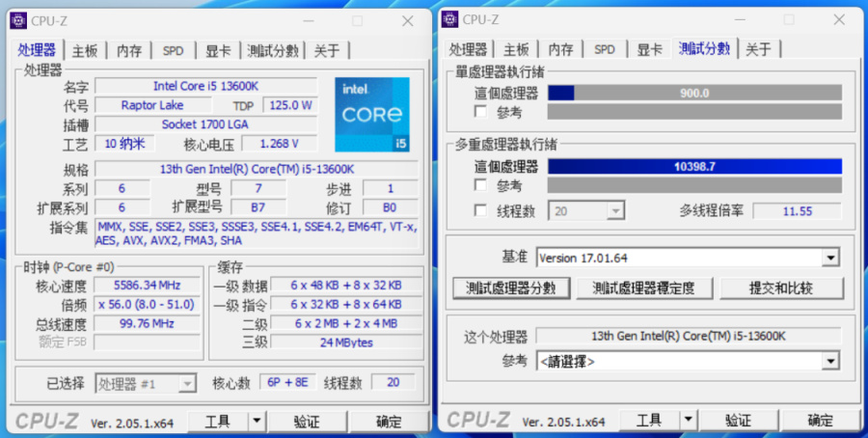Click 多线程倍率 value 11.55
868x438 pixels.
[x=798, y=211]
